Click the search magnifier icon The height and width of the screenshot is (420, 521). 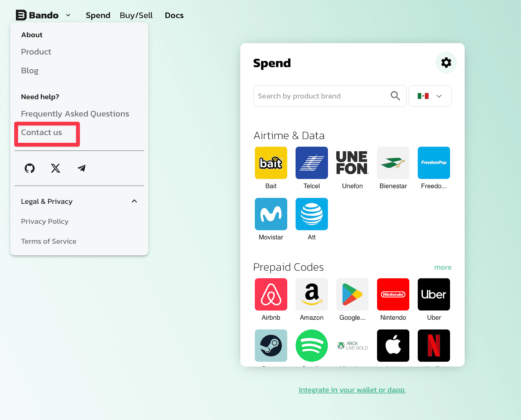395,96
